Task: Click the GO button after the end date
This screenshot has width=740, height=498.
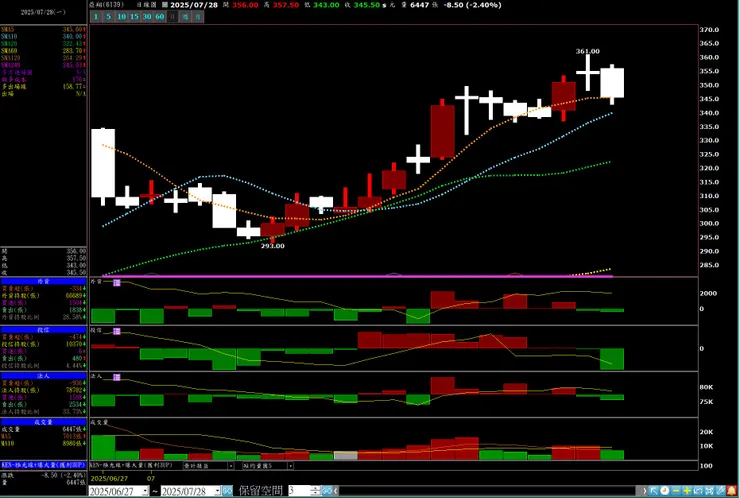Action: [x=227, y=491]
